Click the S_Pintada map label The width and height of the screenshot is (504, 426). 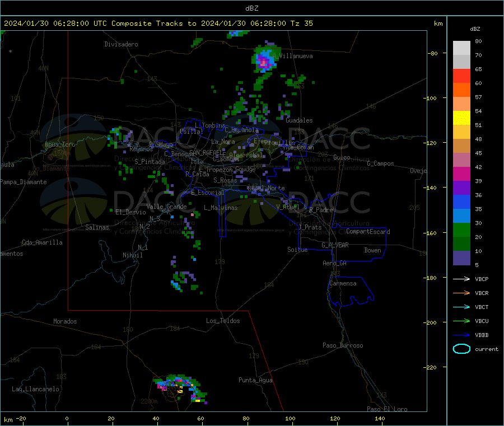150,162
